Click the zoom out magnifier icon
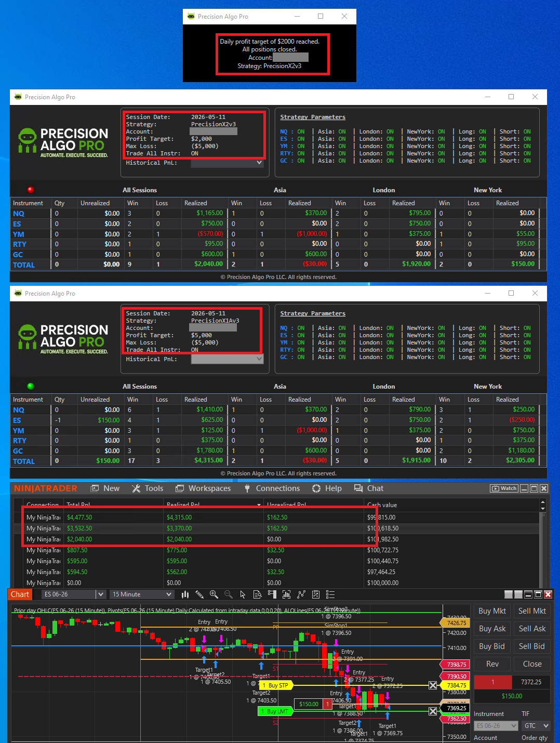This screenshot has height=743, width=560. pyautogui.click(x=228, y=594)
